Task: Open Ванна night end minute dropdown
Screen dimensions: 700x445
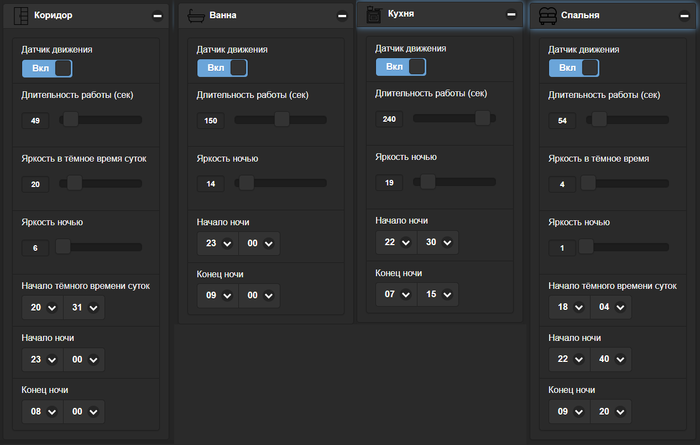Action: click(x=260, y=295)
